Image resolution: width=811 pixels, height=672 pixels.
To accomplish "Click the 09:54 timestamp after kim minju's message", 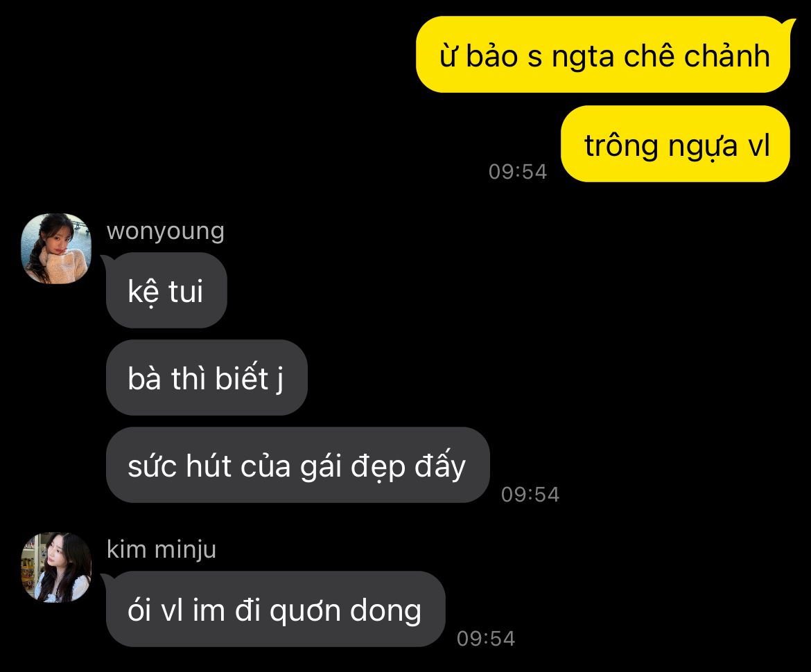I will (486, 639).
